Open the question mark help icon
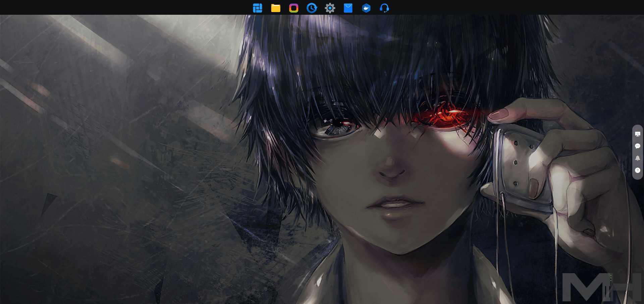The width and height of the screenshot is (644, 304). pyautogui.click(x=638, y=170)
